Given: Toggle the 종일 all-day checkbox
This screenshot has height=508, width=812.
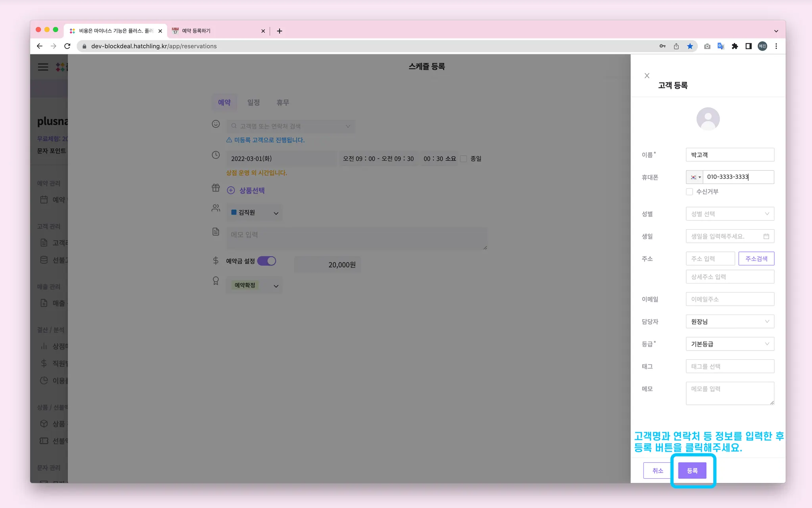Looking at the screenshot, I should click(x=463, y=159).
